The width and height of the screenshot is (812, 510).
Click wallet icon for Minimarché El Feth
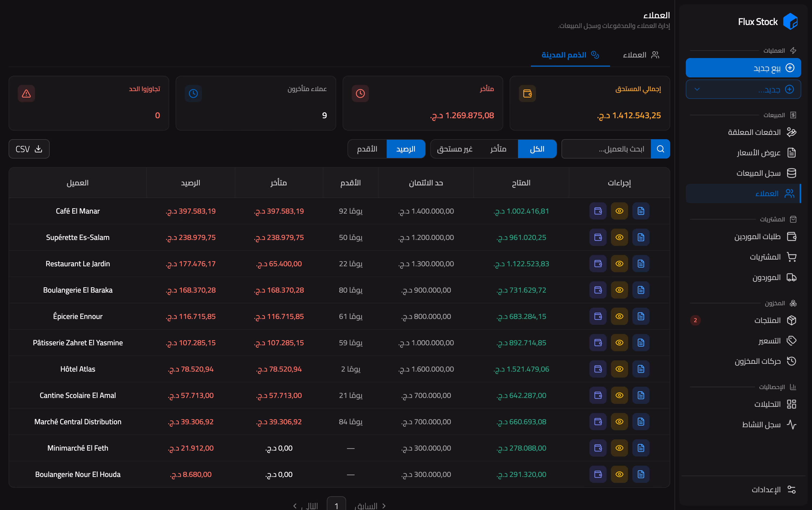[x=598, y=448]
